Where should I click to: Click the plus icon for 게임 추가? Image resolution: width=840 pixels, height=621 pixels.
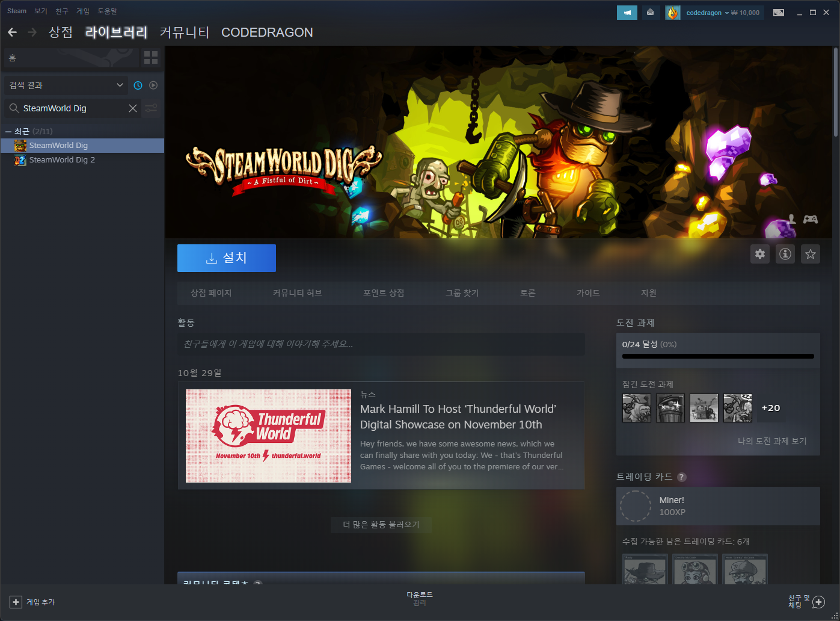[x=16, y=602]
